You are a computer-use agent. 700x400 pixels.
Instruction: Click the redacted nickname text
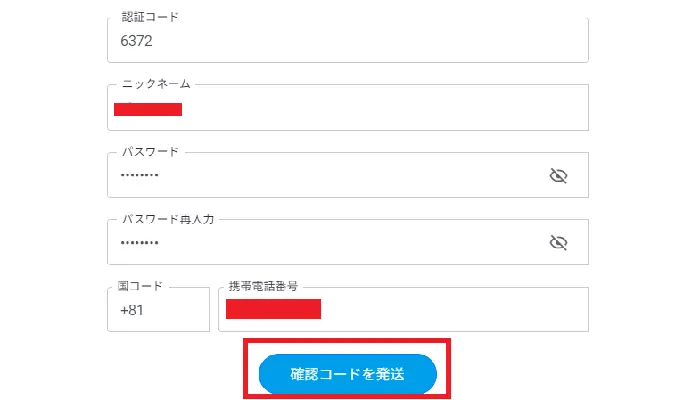pos(148,108)
